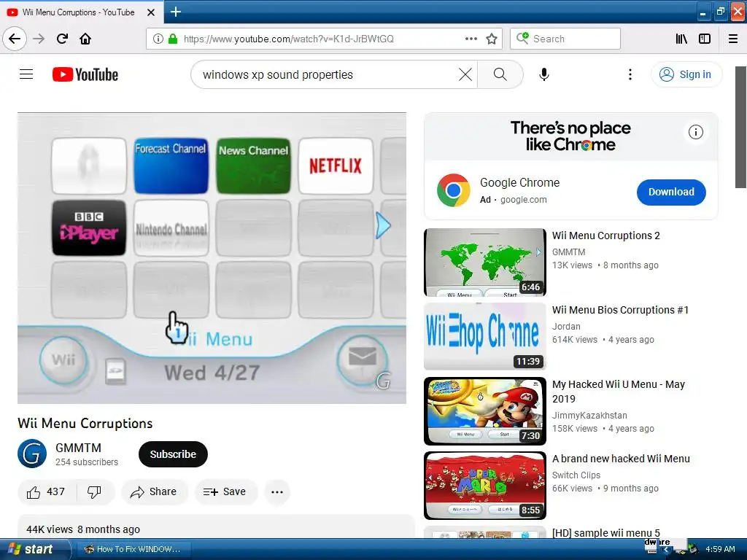Clear the YouTube search query with X
747x560 pixels.
tap(465, 74)
